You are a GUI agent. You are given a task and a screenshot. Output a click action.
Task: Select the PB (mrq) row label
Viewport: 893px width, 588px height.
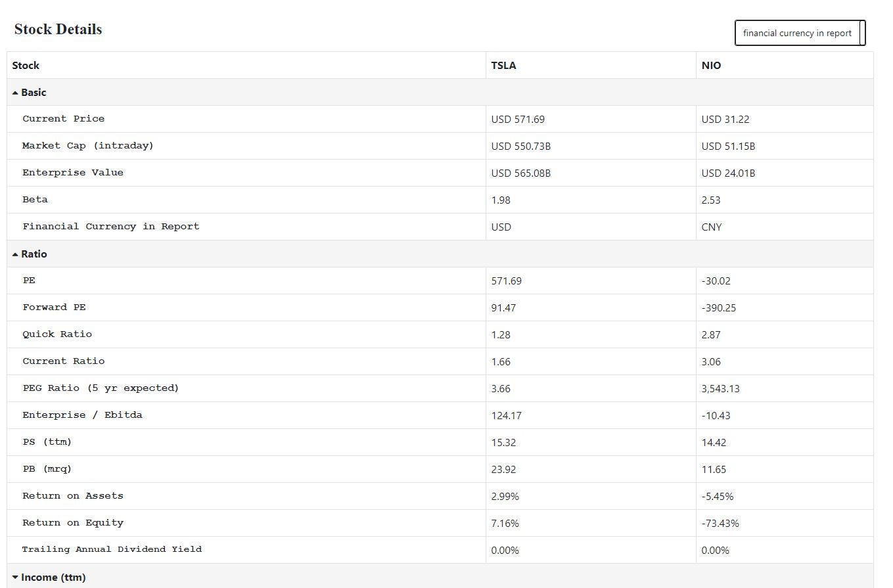pos(47,469)
